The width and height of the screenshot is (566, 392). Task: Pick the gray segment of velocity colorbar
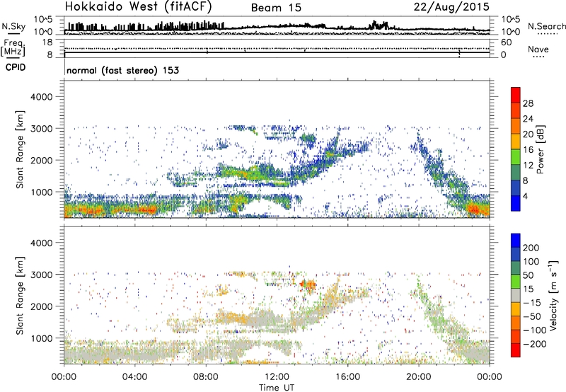pyautogui.click(x=516, y=295)
